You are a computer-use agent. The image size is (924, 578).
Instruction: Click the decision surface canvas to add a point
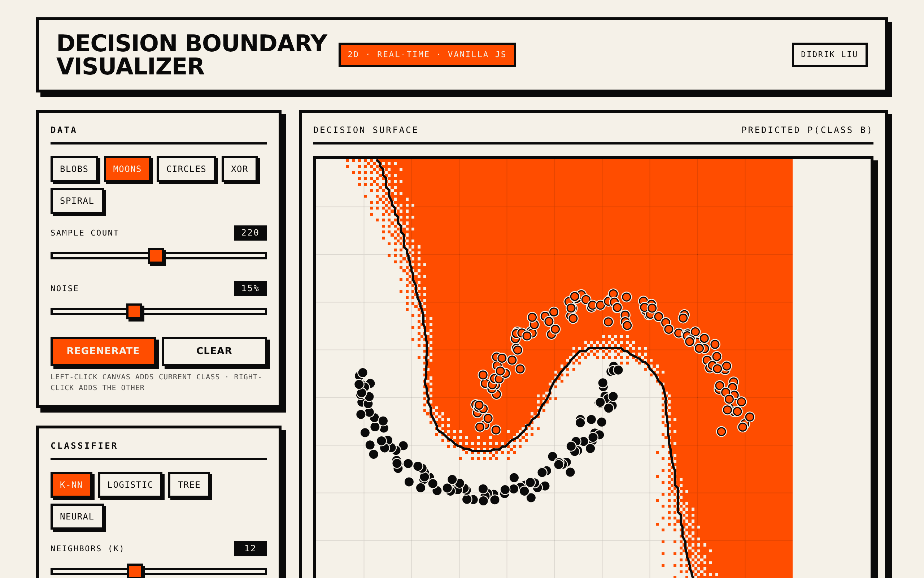(x=593, y=368)
